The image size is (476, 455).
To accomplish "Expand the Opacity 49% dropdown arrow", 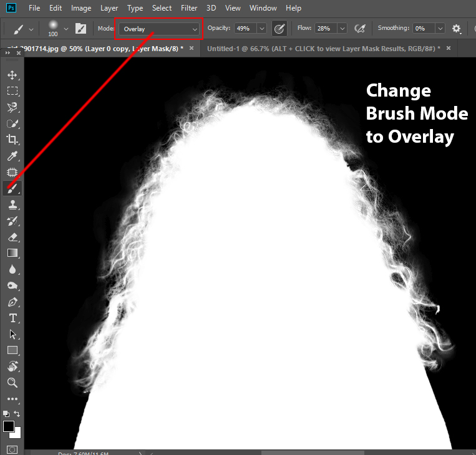I will tap(261, 29).
